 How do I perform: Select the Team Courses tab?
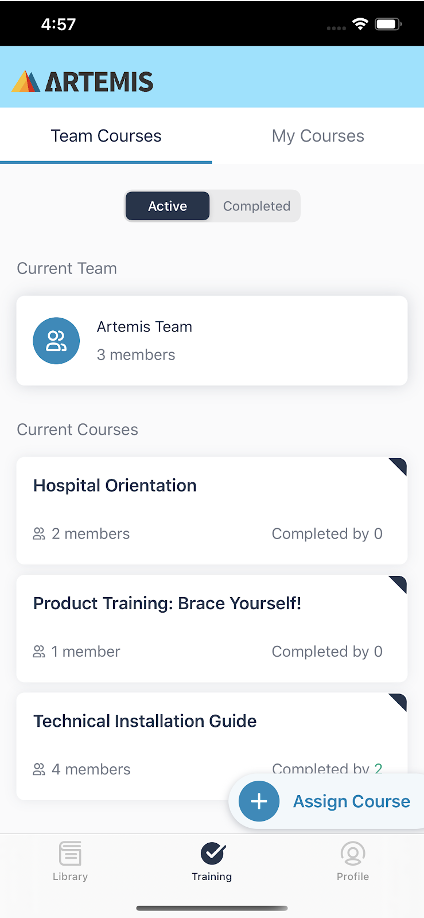[x=106, y=136]
